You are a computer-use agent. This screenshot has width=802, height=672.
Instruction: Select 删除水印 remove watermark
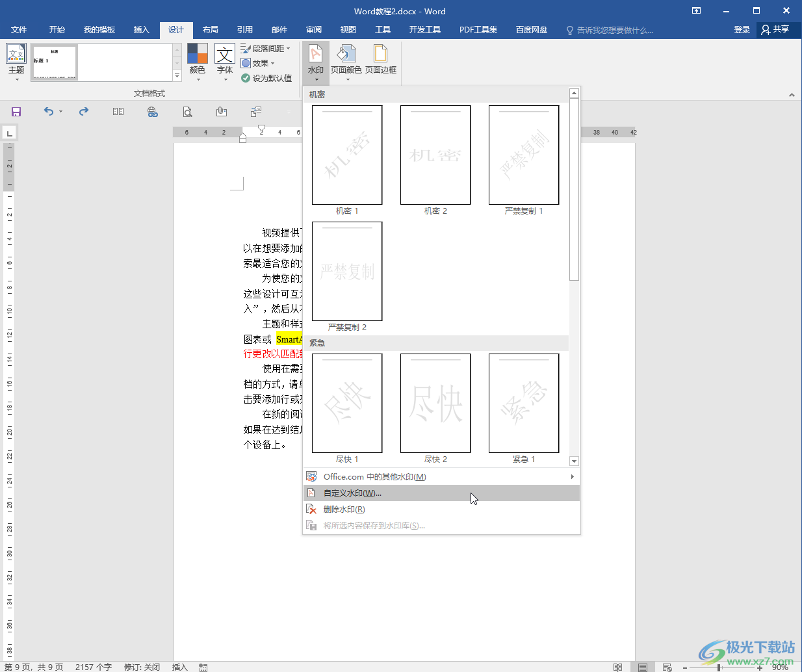coord(441,510)
